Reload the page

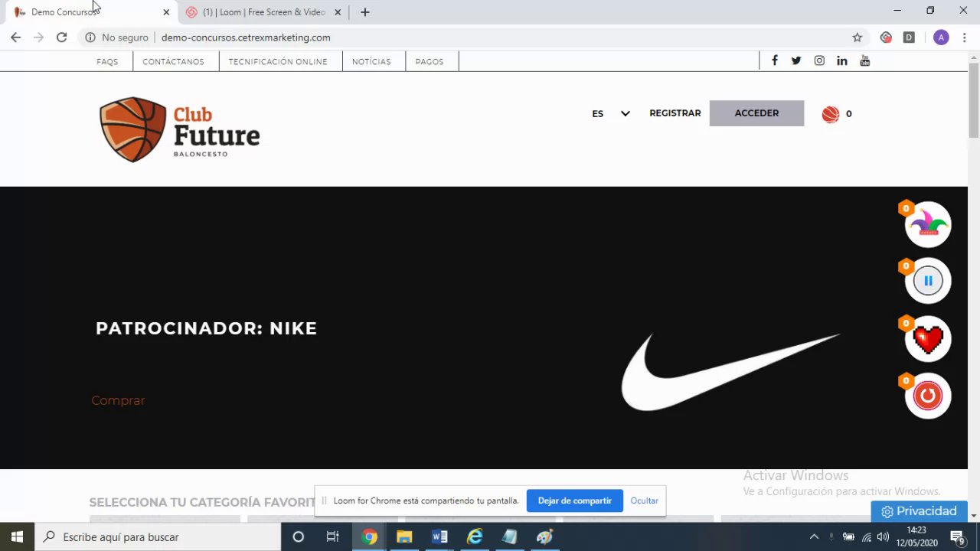point(61,37)
